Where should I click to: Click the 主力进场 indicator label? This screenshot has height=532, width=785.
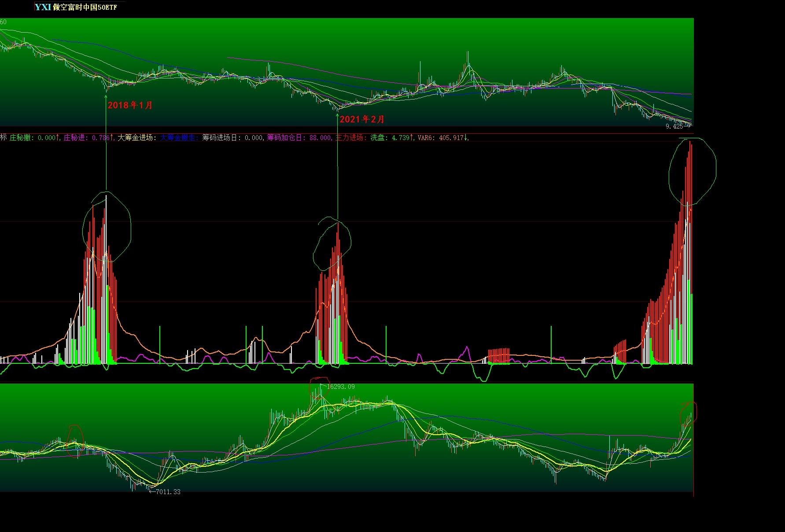tap(351, 138)
